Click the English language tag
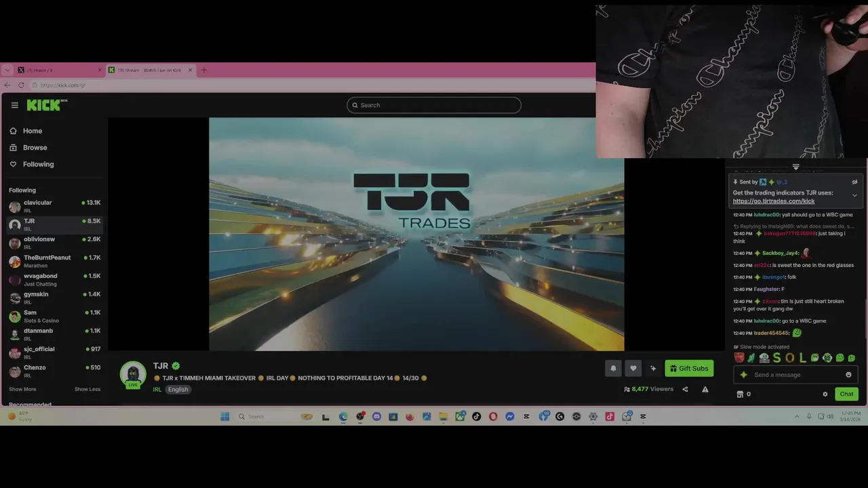868x488 pixels. click(178, 389)
